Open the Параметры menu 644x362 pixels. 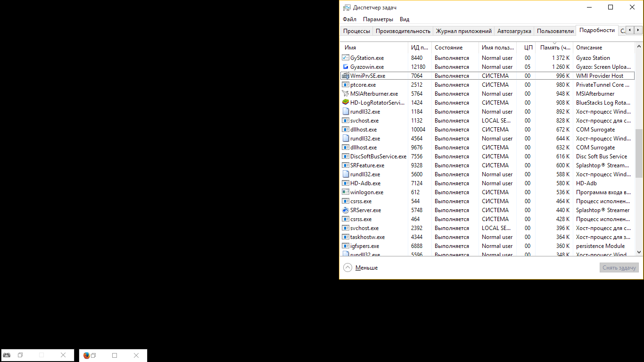[378, 19]
